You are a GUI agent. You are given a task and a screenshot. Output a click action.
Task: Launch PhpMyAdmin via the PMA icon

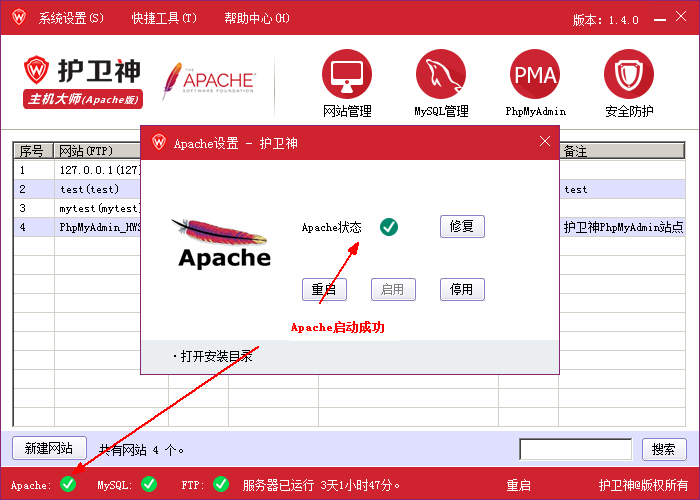535,75
